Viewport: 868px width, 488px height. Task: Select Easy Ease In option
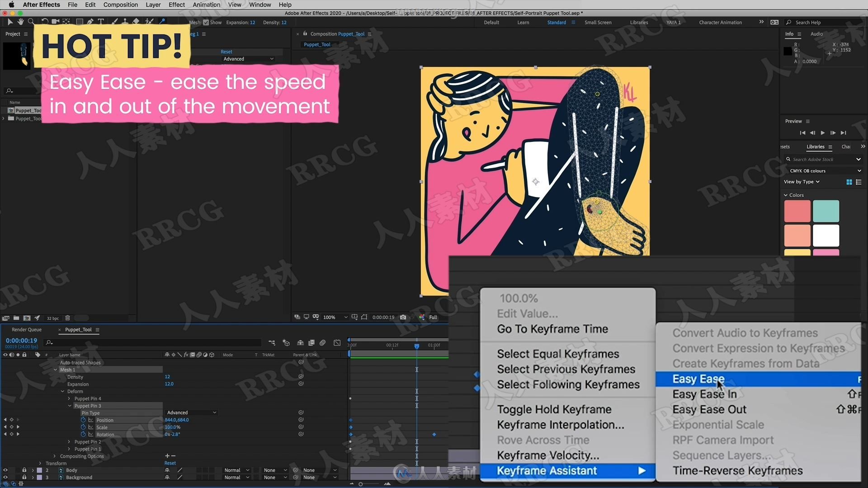[x=704, y=394]
